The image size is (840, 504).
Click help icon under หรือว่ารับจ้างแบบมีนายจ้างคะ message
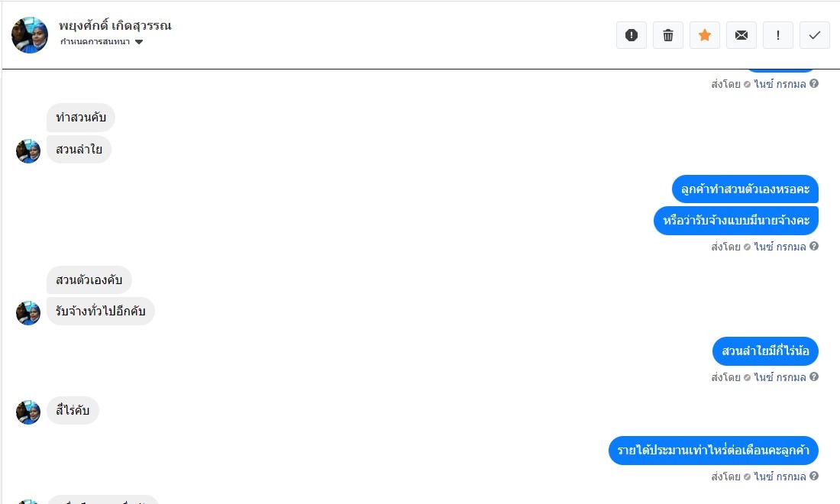814,247
